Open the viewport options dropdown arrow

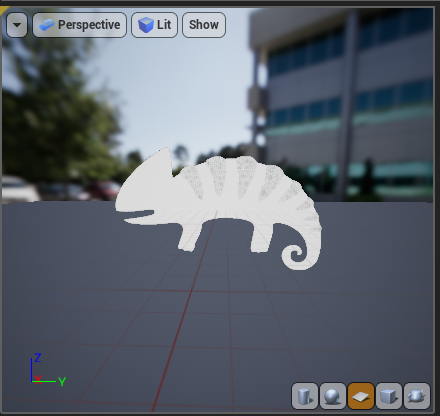(x=17, y=25)
